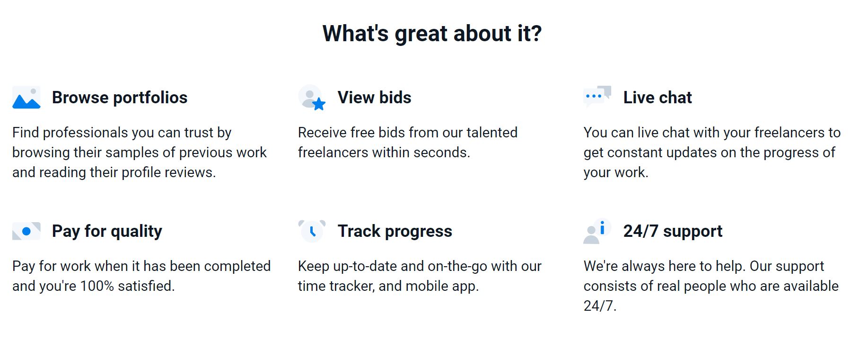Viewport: 868px width, 342px height.
Task: Select the Track progress alarm clock icon
Action: (x=312, y=231)
